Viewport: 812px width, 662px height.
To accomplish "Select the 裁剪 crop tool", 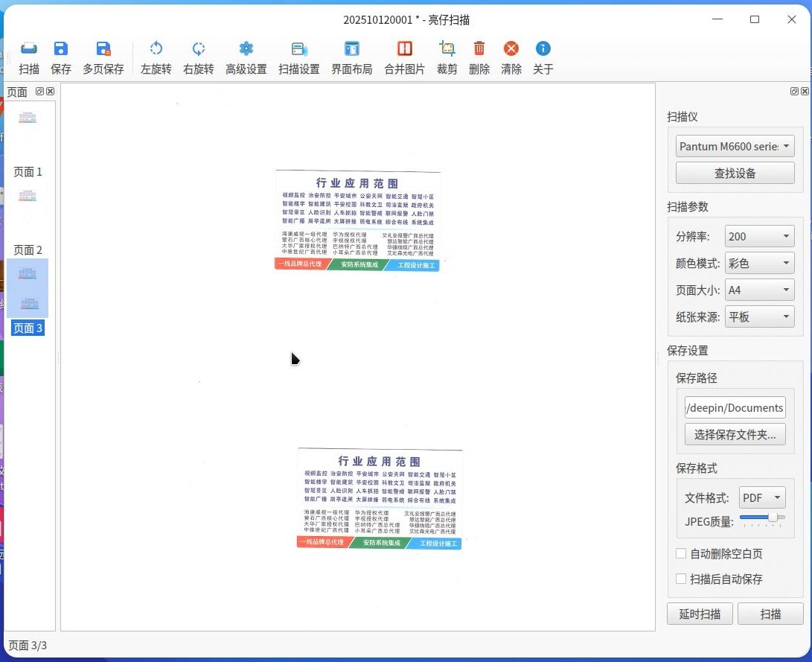I will [x=447, y=57].
